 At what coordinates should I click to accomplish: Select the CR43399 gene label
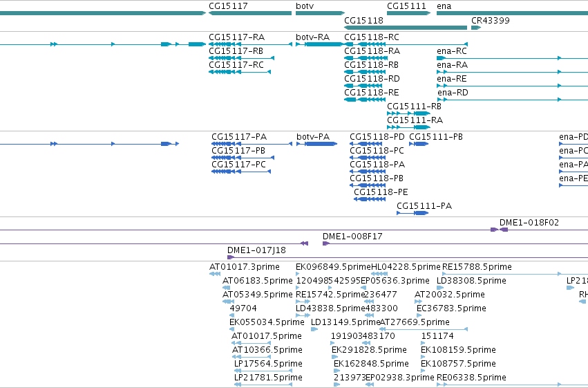[491, 21]
